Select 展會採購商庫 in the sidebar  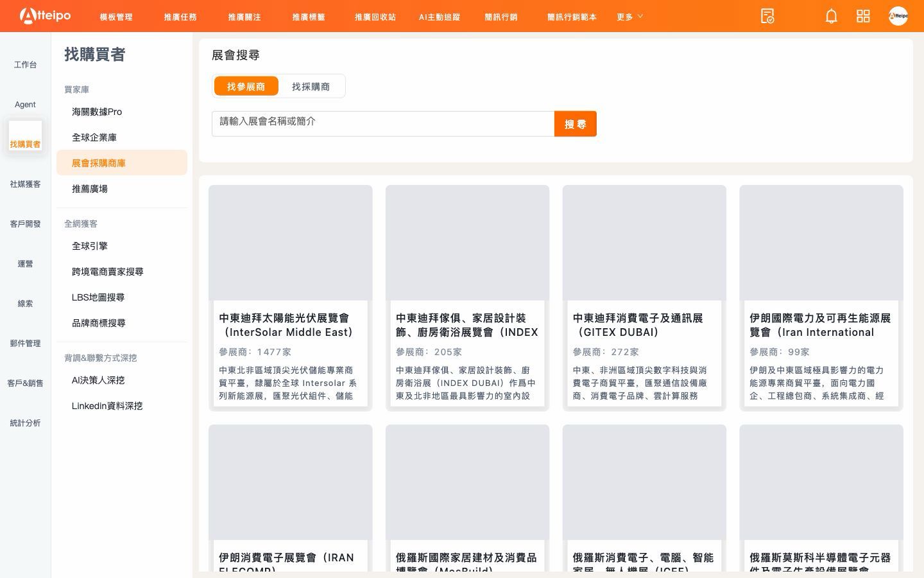(x=122, y=163)
